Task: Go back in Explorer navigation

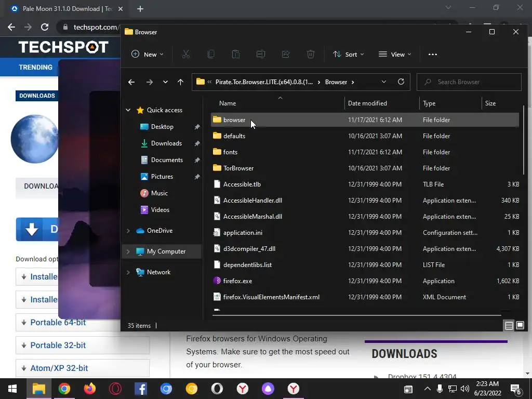Action: point(131,82)
